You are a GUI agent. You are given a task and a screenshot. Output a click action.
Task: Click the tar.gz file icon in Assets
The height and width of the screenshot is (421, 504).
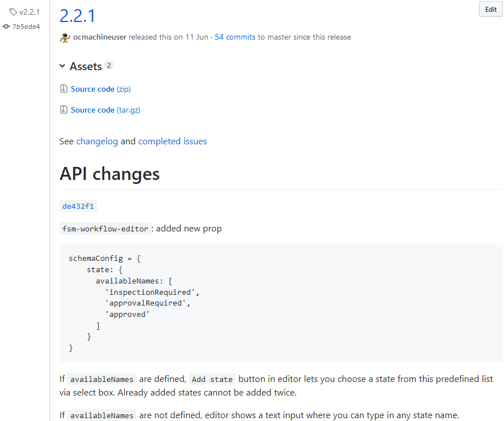coord(64,110)
